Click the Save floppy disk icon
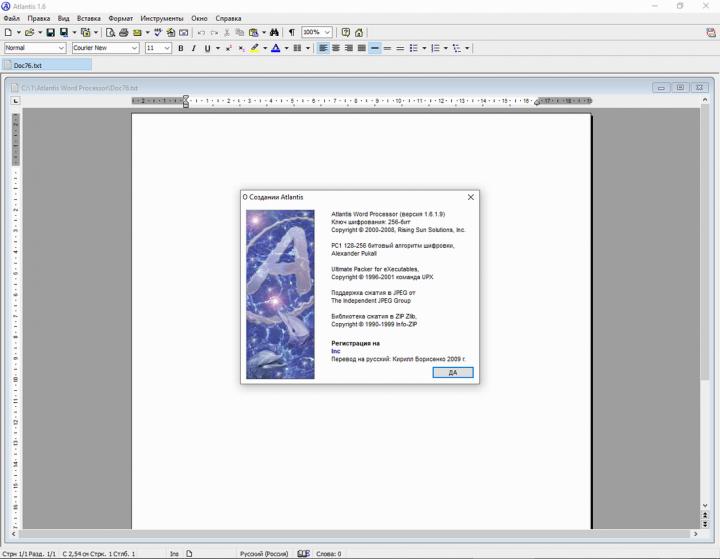This screenshot has height=559, width=720. [51, 33]
